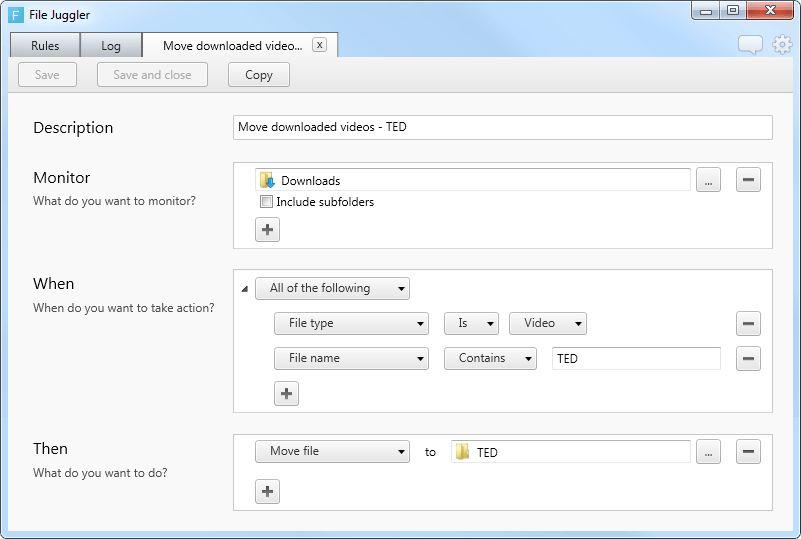Screen dimensions: 801x539
Task: Open the feedback speech bubble icon
Action: click(x=750, y=45)
